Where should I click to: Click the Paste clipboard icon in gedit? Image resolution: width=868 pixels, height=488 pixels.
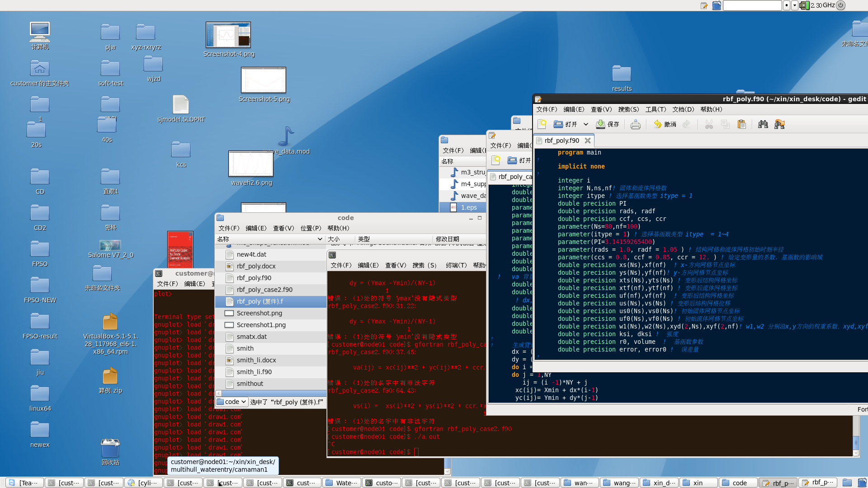[741, 124]
